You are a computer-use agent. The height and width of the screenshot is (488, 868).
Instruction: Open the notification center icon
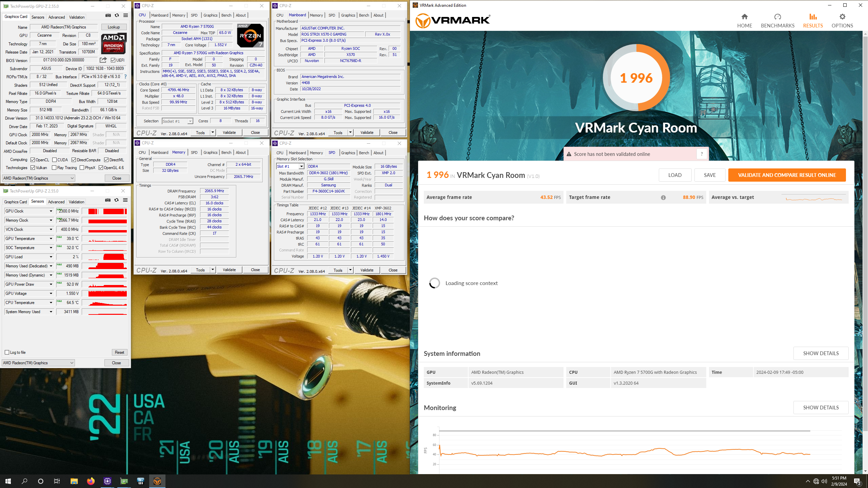click(857, 481)
